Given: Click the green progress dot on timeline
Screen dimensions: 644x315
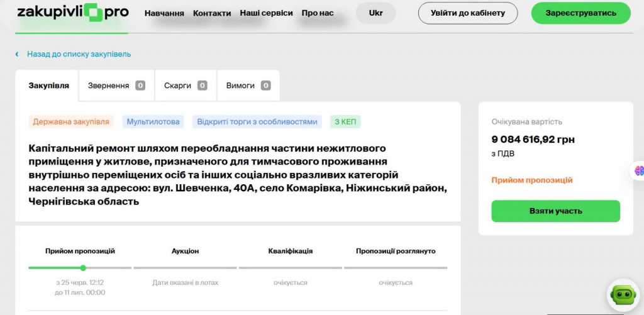Looking at the screenshot, I should (x=83, y=268).
